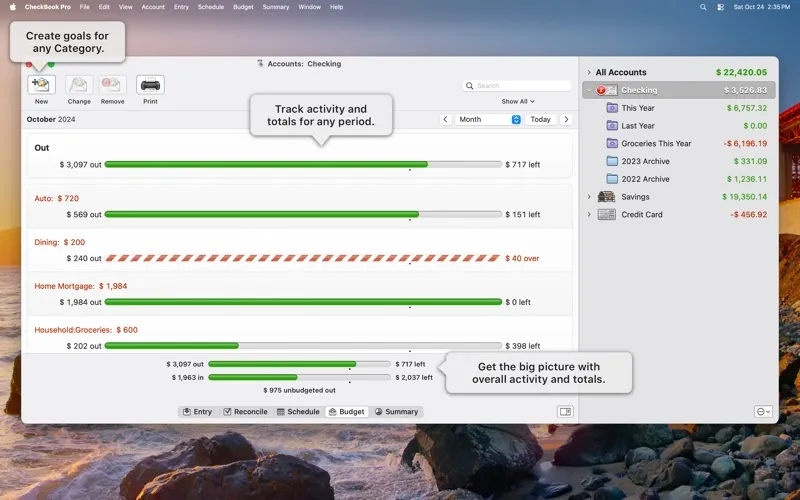Click the Home Mortgage progress bar
800x500 pixels.
(x=303, y=302)
